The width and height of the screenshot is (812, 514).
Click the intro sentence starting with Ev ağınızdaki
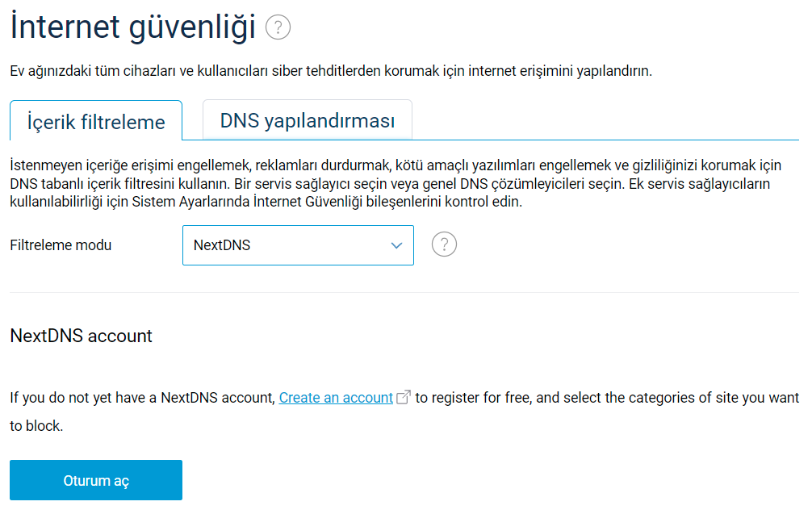(330, 71)
